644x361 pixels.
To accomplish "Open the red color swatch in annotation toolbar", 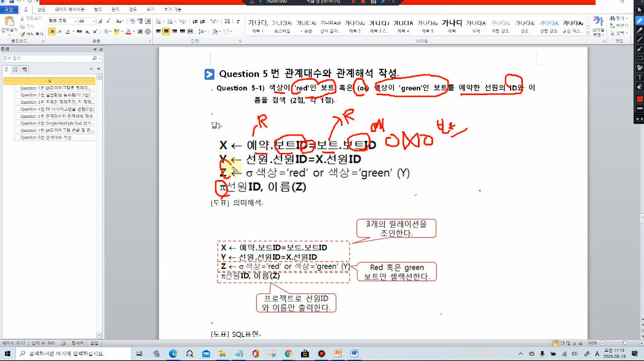I will coord(640,99).
